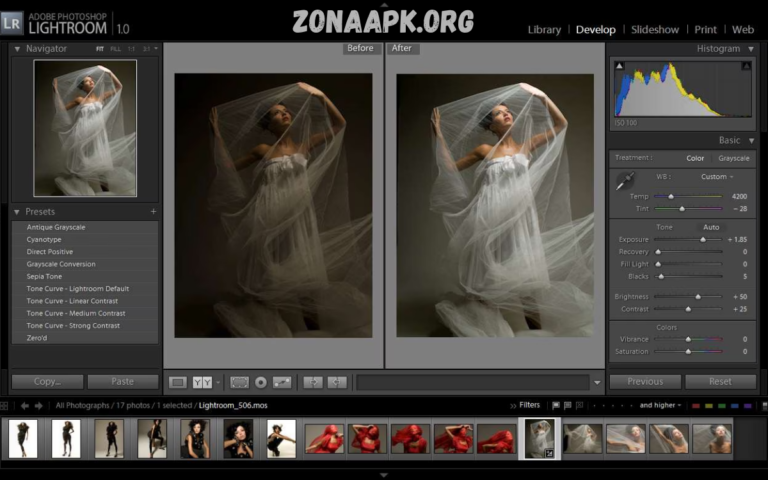Select the Crop overlay tool
The width and height of the screenshot is (768, 480).
240,382
